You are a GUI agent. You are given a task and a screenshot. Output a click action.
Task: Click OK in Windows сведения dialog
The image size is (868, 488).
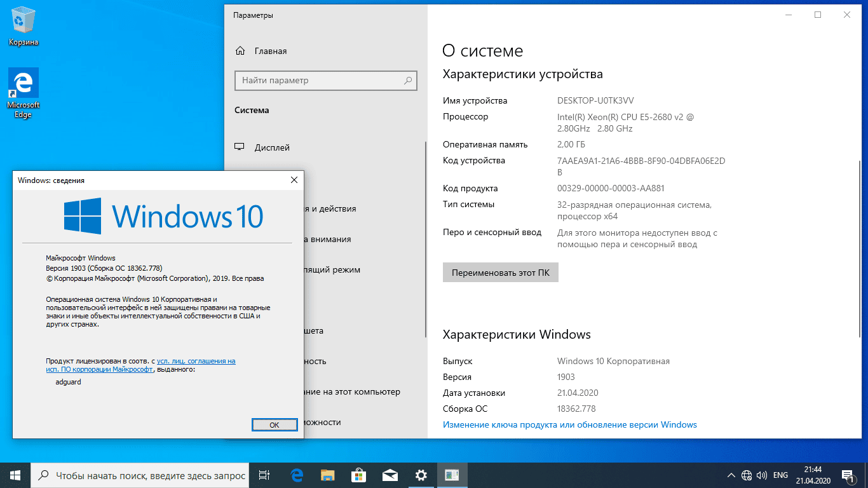(275, 424)
